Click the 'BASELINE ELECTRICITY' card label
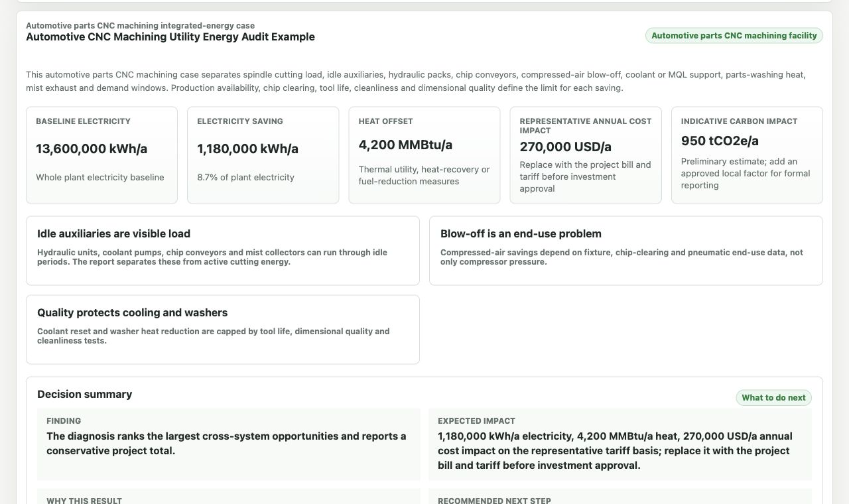 coord(83,121)
